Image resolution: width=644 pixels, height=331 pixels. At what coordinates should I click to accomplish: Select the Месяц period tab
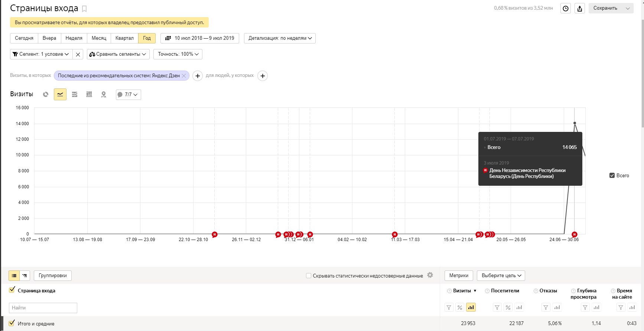tap(99, 38)
